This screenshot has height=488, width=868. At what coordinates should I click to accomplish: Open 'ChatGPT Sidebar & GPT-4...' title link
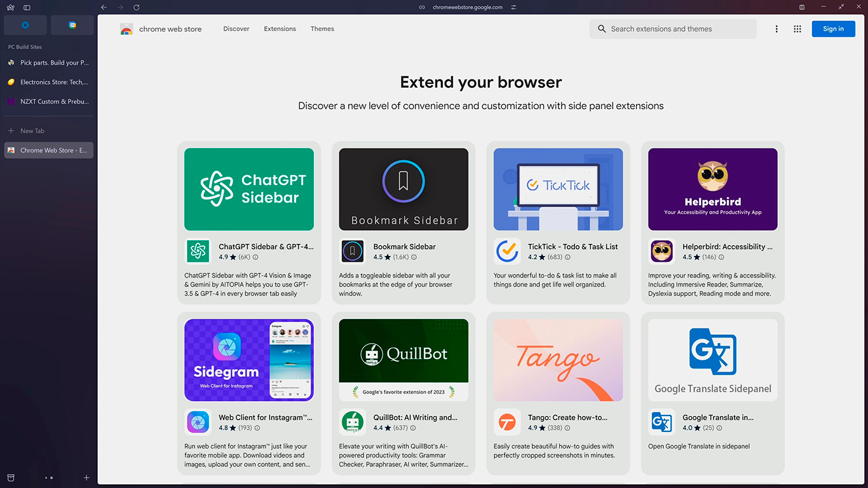266,247
